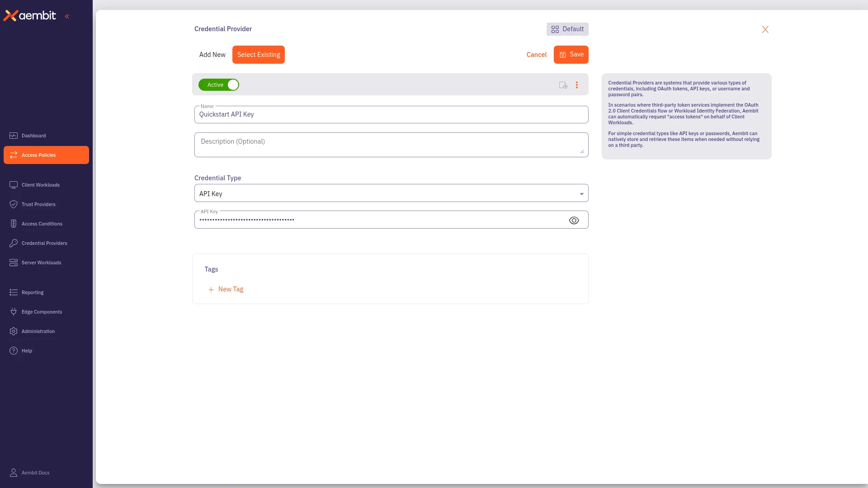868x488 pixels.
Task: Grab the Description field corner grip
Action: (x=582, y=152)
